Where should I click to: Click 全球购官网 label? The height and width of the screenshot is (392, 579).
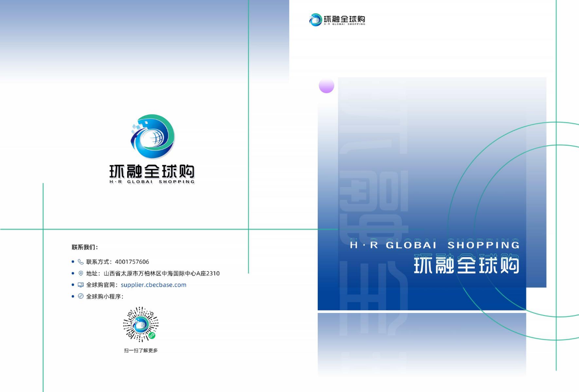coord(102,285)
